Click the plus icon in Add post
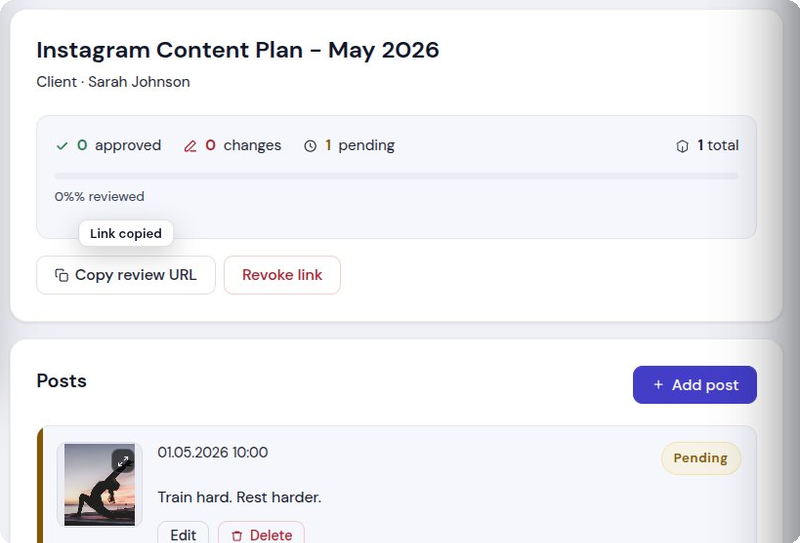 (x=658, y=385)
